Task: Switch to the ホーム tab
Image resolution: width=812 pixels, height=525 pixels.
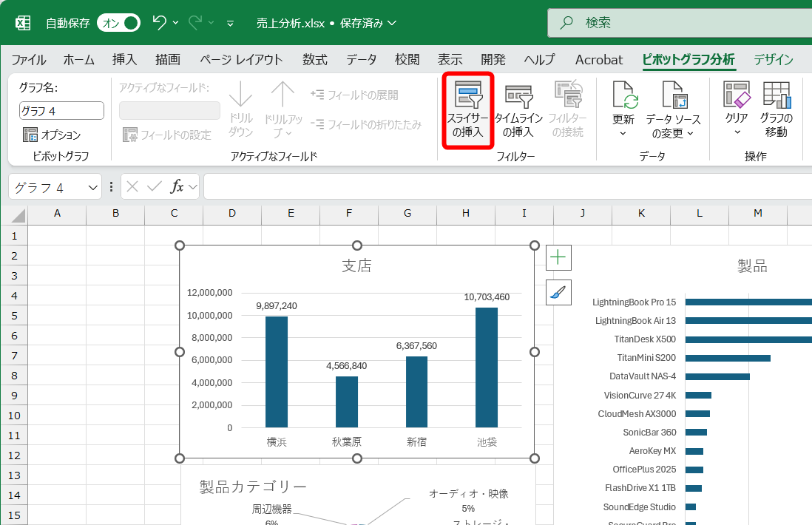Action: coord(78,60)
